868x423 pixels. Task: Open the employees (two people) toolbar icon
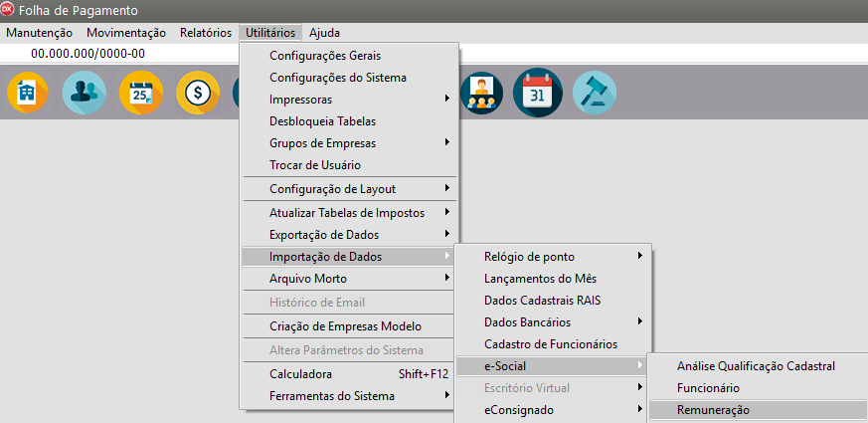pos(84,94)
